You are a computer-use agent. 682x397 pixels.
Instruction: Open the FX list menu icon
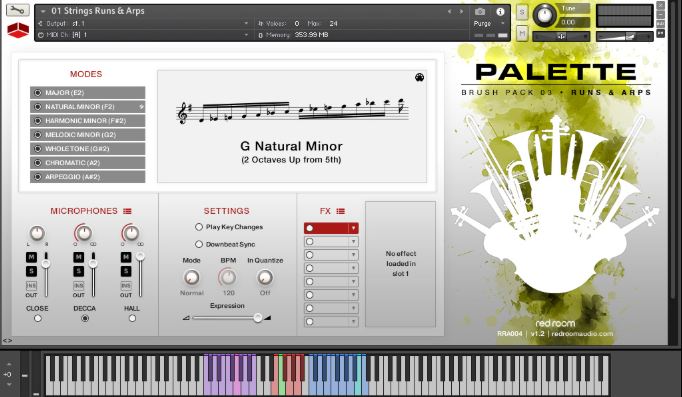tap(341, 211)
